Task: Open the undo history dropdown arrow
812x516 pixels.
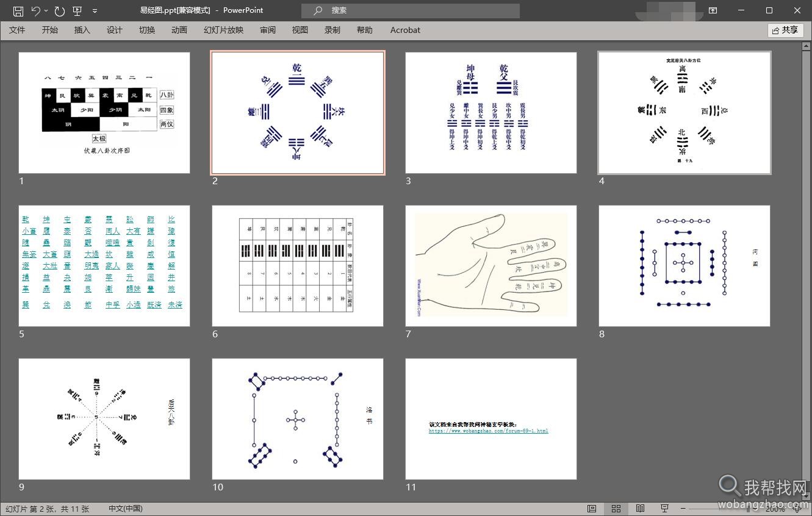Action: [x=46, y=10]
